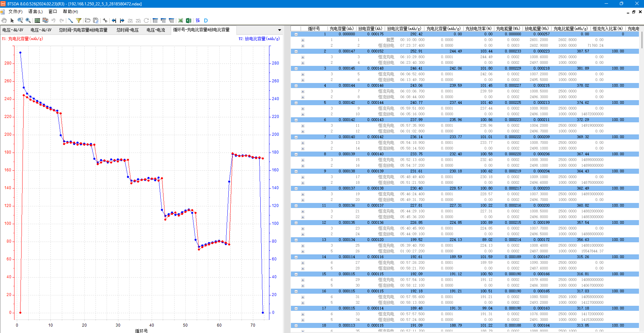Image resolution: width=644 pixels, height=333 pixels.
Task: Open the 文件(F) menu
Action: point(15,12)
